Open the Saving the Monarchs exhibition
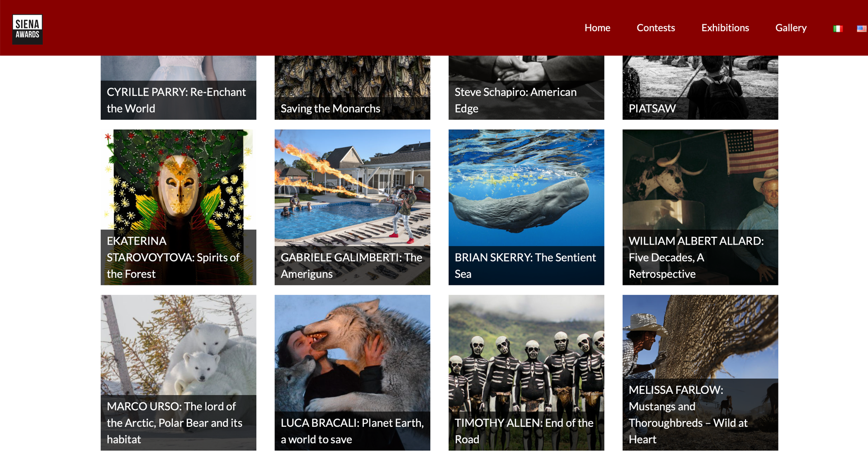 [330, 109]
